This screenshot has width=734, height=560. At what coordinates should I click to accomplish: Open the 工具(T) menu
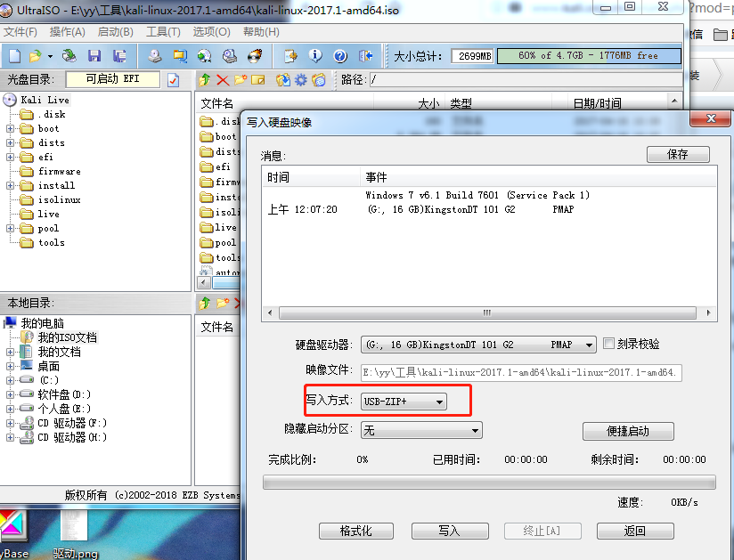pyautogui.click(x=163, y=32)
